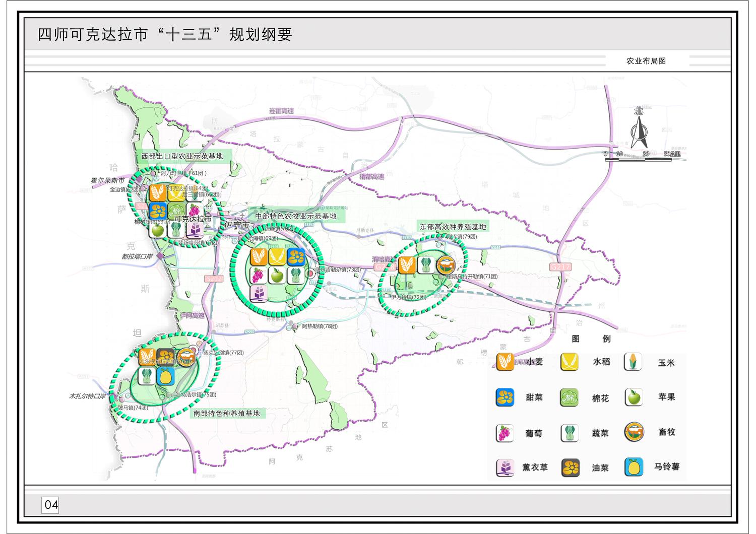The height and width of the screenshot is (534, 756).
Task: Click the wheat icon in the western 可克达拉市 cluster
Action: pyautogui.click(x=158, y=192)
